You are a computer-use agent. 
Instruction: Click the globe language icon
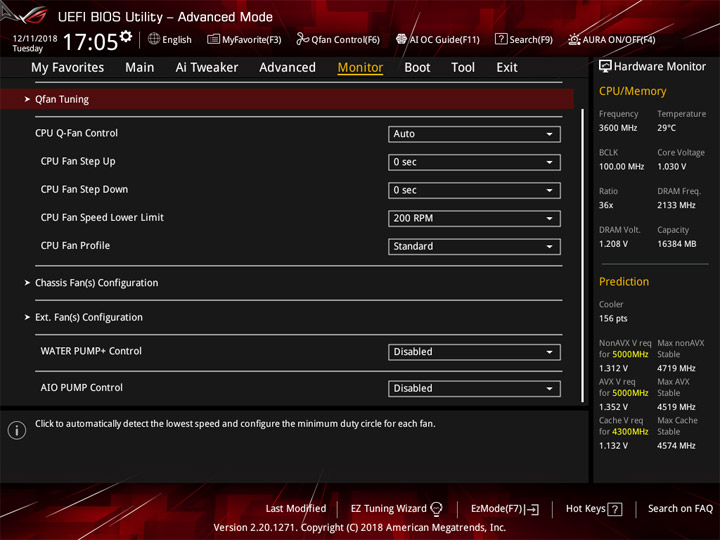154,39
